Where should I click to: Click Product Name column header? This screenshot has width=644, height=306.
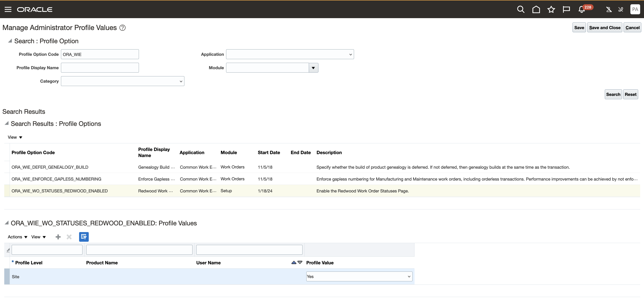[x=102, y=263]
